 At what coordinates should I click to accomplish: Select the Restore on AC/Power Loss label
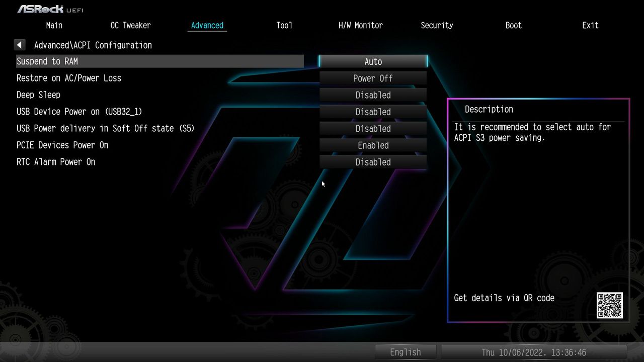[x=69, y=78]
